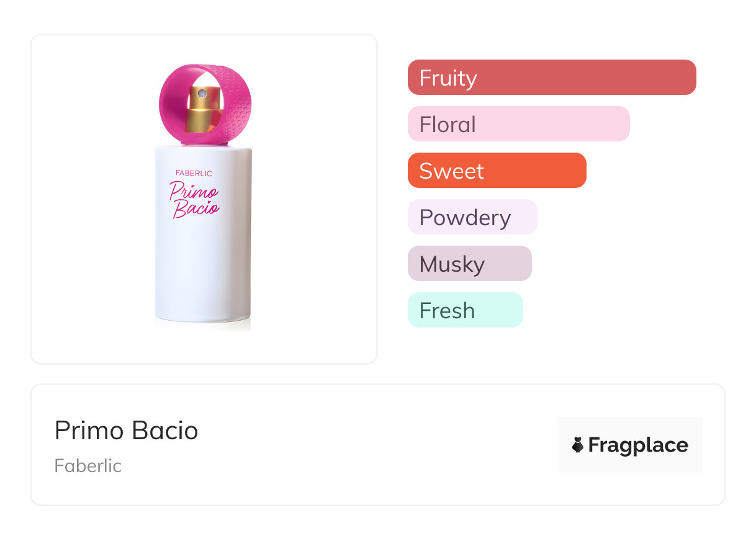The width and height of the screenshot is (756, 536).
Task: Choose the Fresh accord bar
Action: tap(465, 310)
